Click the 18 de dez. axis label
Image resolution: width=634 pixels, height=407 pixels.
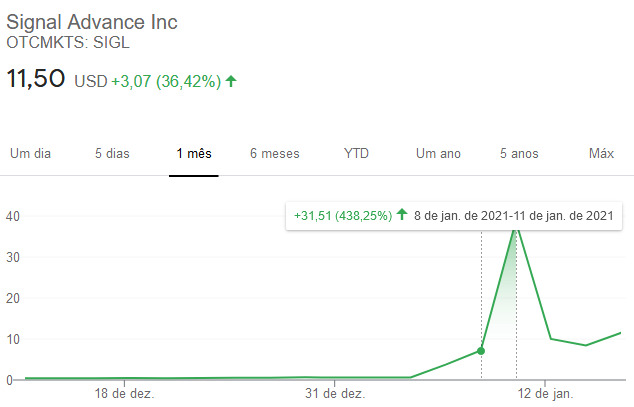click(124, 393)
